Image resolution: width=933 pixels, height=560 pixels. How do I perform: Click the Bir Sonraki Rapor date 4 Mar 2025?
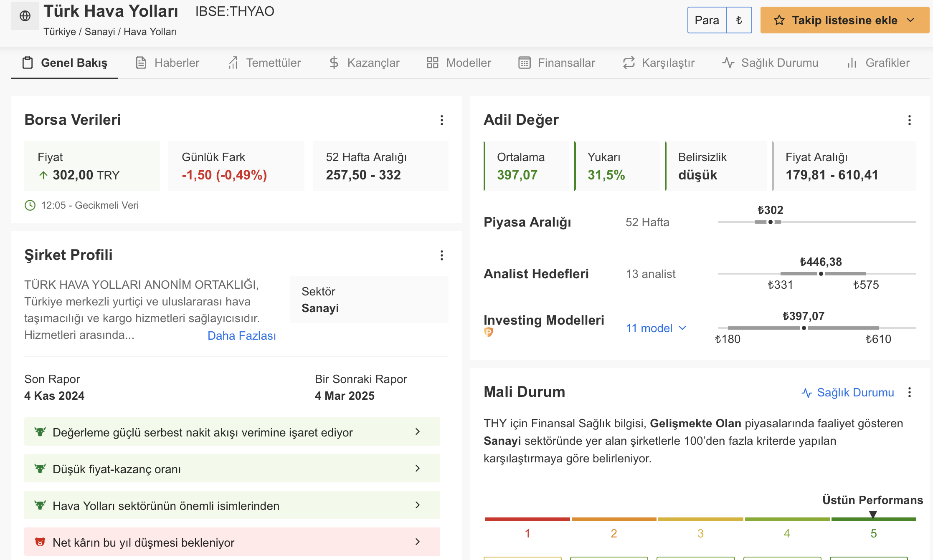point(345,396)
